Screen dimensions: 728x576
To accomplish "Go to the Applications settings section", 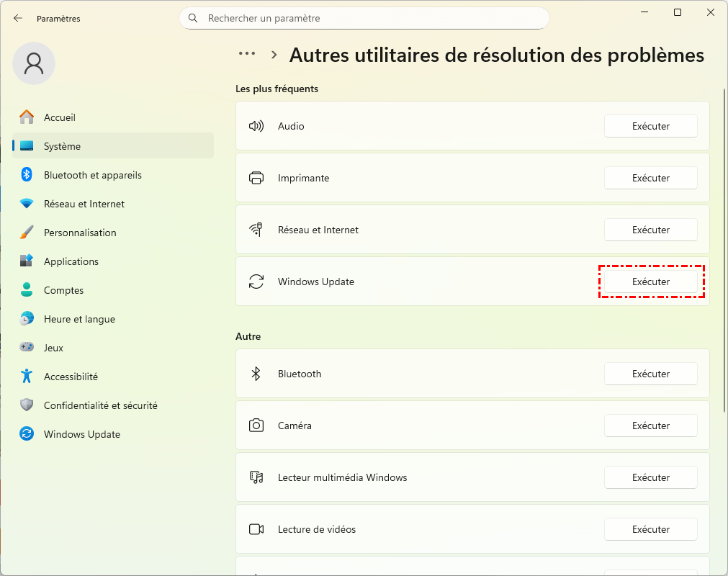I will [x=71, y=261].
